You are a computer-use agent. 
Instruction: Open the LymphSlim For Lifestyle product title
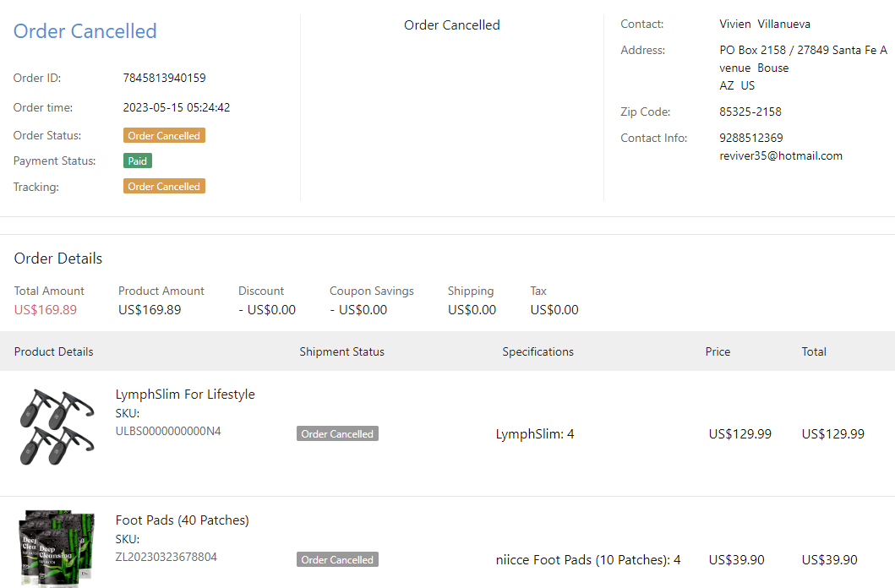(x=185, y=395)
